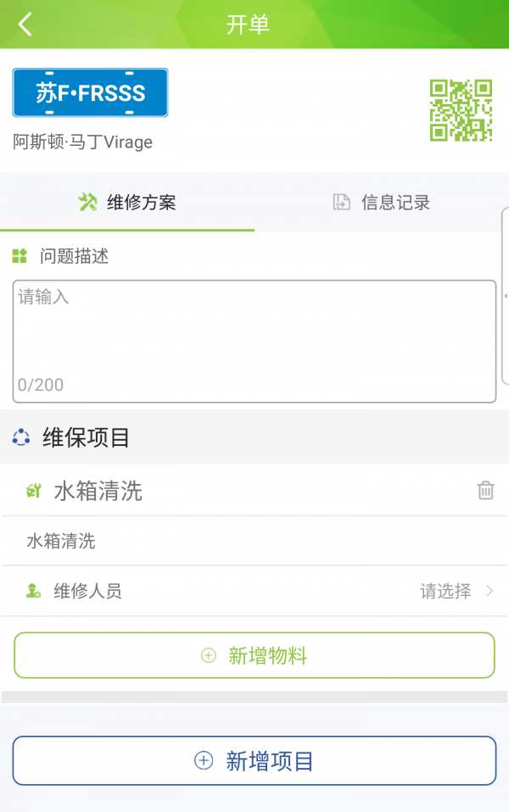509x812 pixels.
Task: Tap the plus icon inside 新增项目 button
Action: [202, 760]
